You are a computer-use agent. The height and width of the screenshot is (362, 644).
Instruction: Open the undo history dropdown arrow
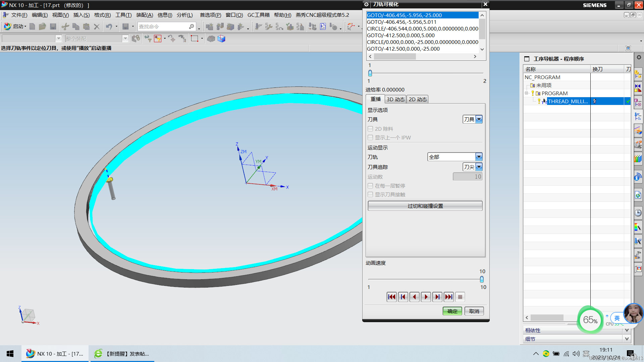click(x=116, y=26)
